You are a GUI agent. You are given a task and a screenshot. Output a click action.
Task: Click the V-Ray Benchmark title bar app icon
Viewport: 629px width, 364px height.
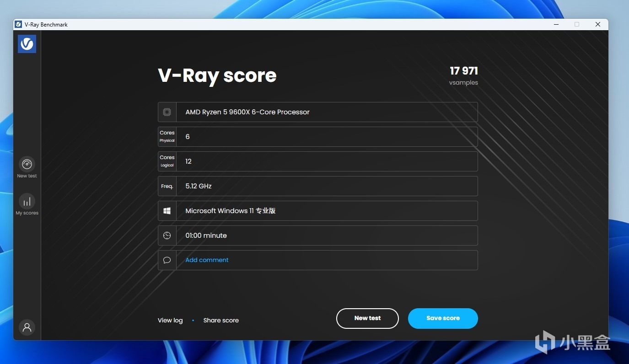click(18, 24)
